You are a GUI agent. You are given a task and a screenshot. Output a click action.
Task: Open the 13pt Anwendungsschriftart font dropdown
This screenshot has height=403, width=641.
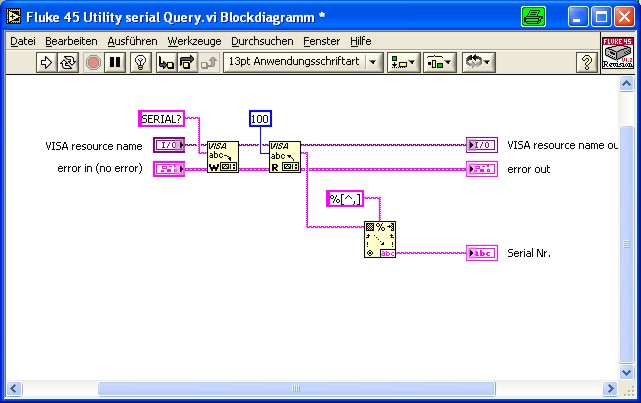pos(303,63)
